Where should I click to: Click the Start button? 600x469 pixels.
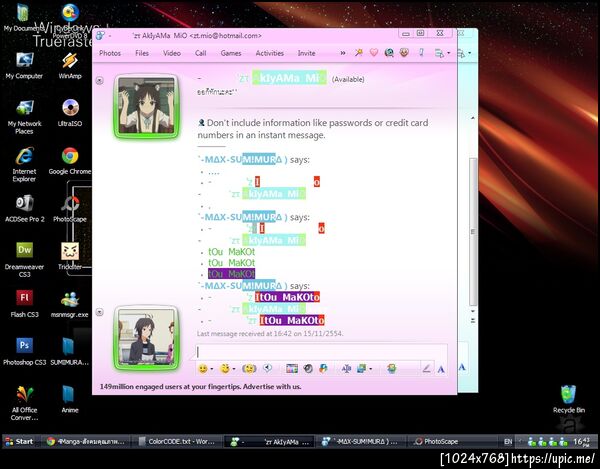[x=20, y=441]
